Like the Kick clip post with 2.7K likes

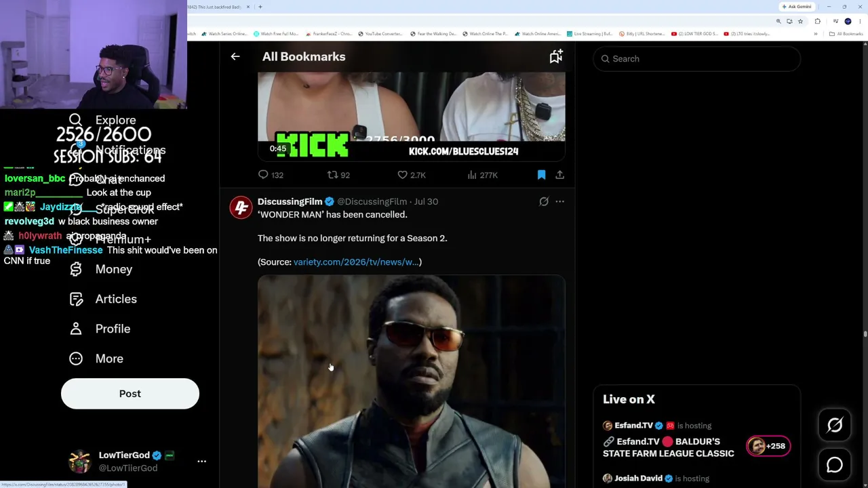coord(412,175)
